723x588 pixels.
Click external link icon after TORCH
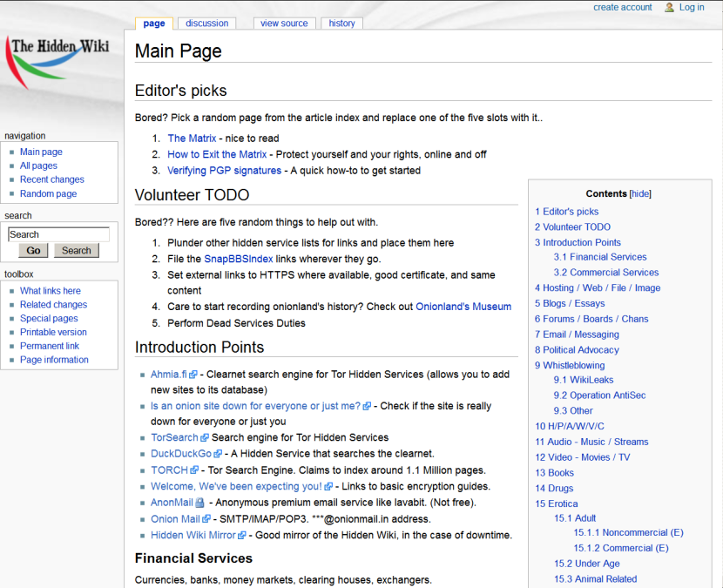(x=195, y=470)
